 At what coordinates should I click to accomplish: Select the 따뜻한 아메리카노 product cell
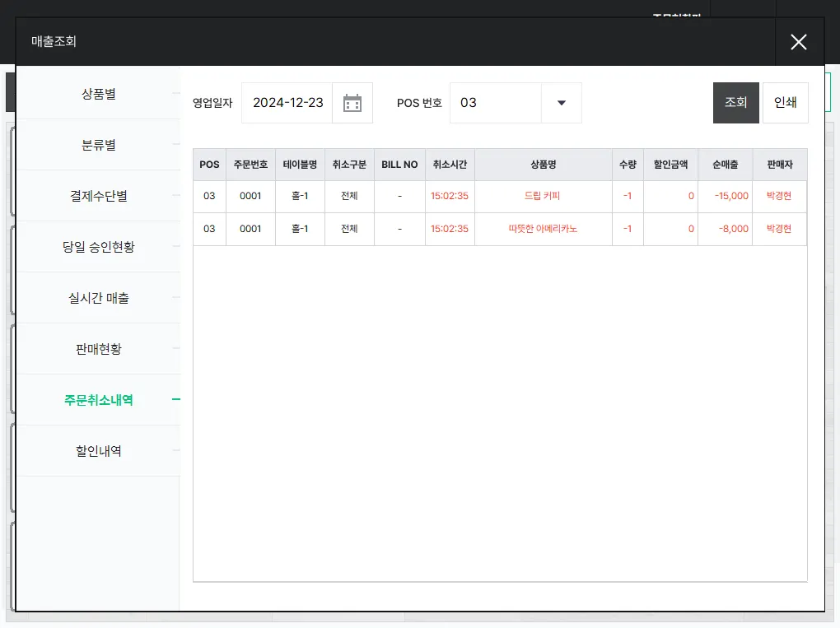(x=543, y=229)
